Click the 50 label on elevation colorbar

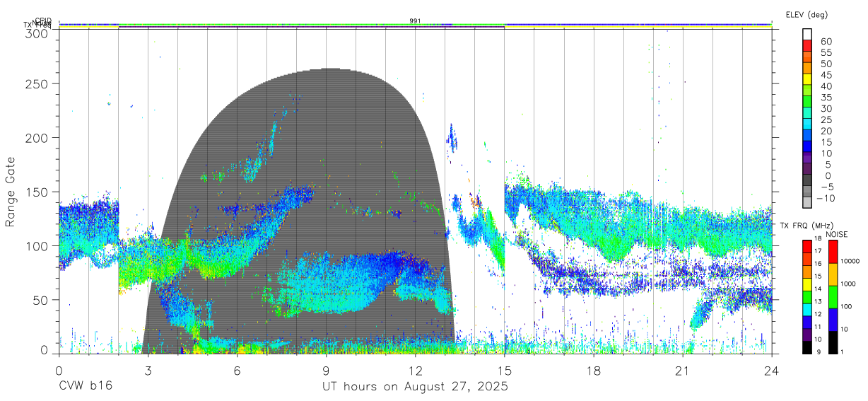(x=826, y=64)
